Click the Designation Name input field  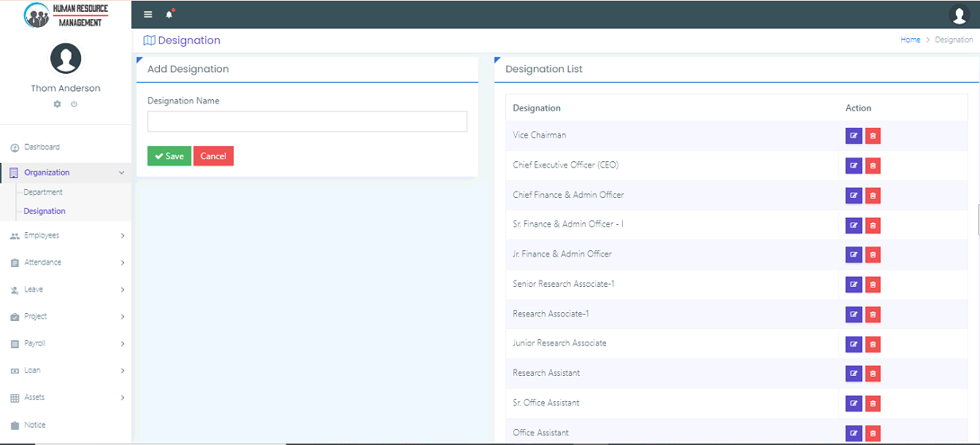(307, 122)
